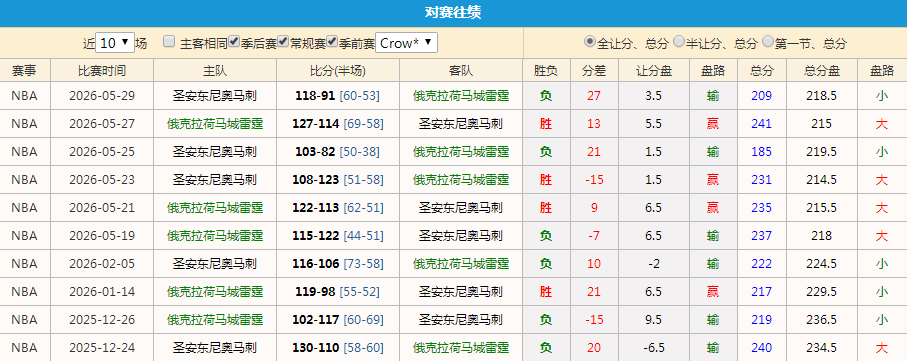The height and width of the screenshot is (361, 907).
Task: Click the 主队 column header
Action: 215,71
